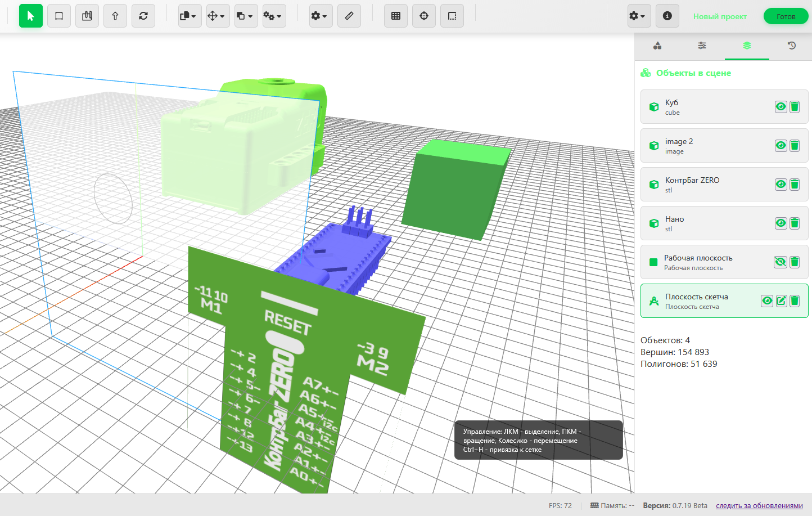Expand the double-gear operations dropdown
Image resolution: width=812 pixels, height=516 pixels.
272,16
